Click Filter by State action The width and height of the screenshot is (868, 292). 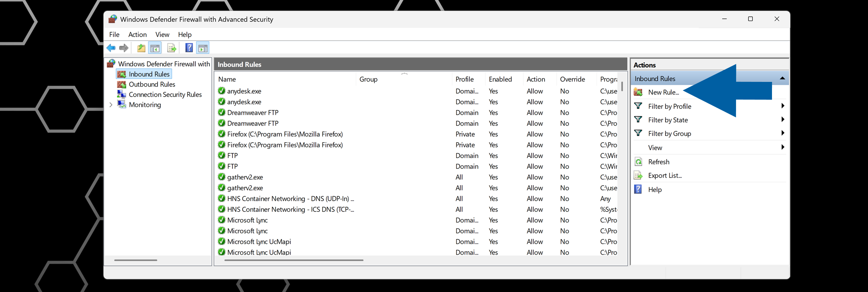pos(668,120)
